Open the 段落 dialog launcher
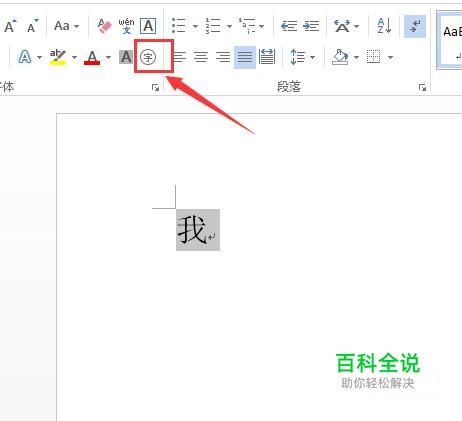Image resolution: width=462 pixels, height=421 pixels. point(422,87)
